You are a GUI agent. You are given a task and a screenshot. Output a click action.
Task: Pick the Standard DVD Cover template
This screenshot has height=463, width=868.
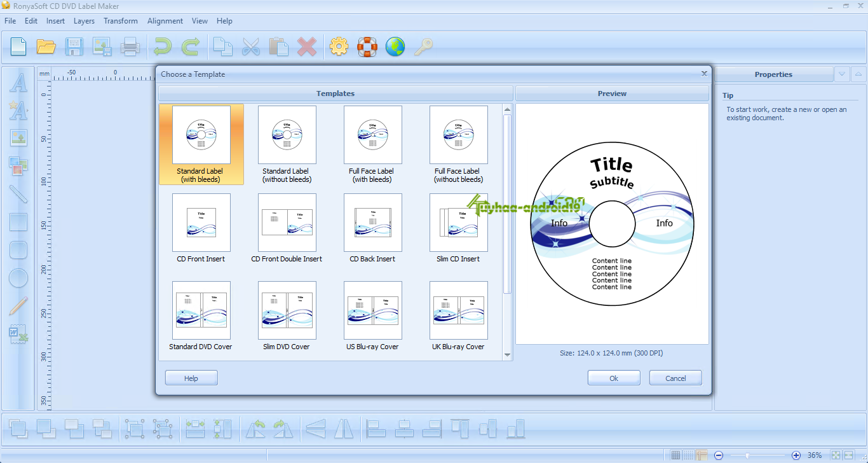click(201, 316)
